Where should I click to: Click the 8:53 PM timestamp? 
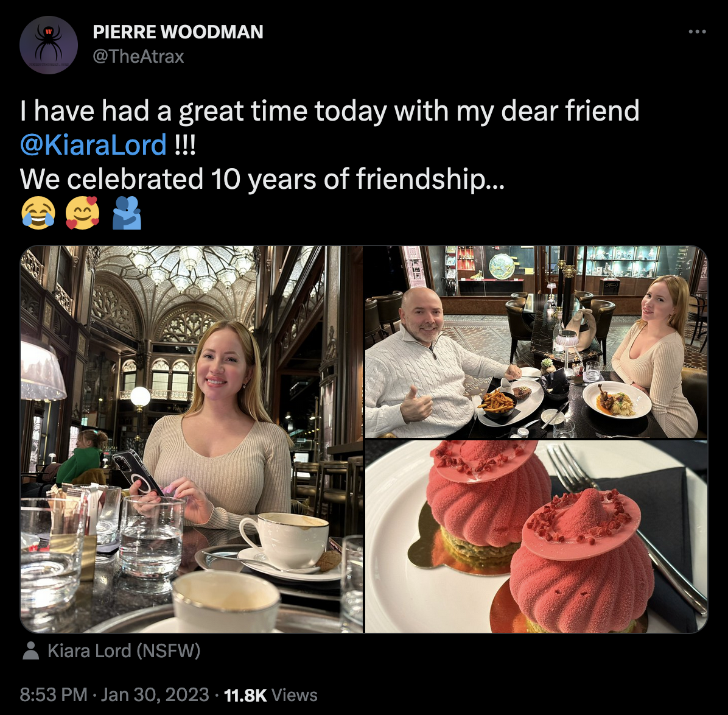point(54,695)
